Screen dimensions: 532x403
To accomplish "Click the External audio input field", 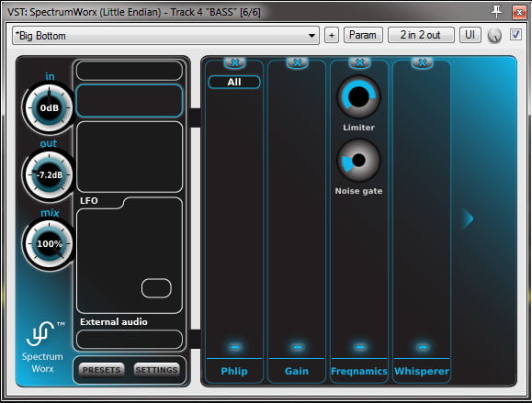I will click(x=130, y=340).
